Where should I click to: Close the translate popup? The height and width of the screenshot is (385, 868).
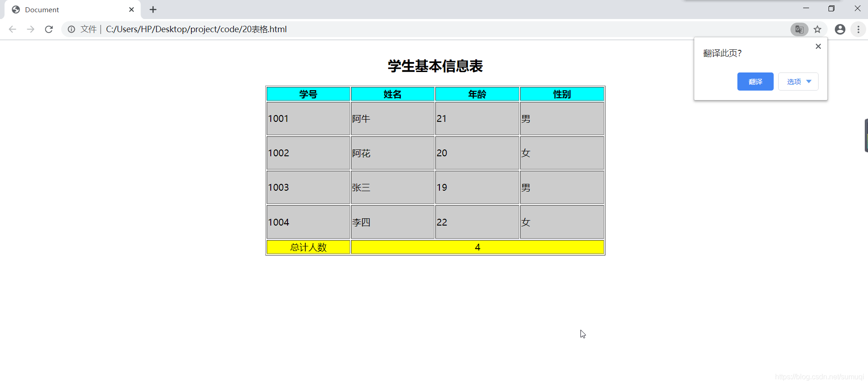coord(818,46)
